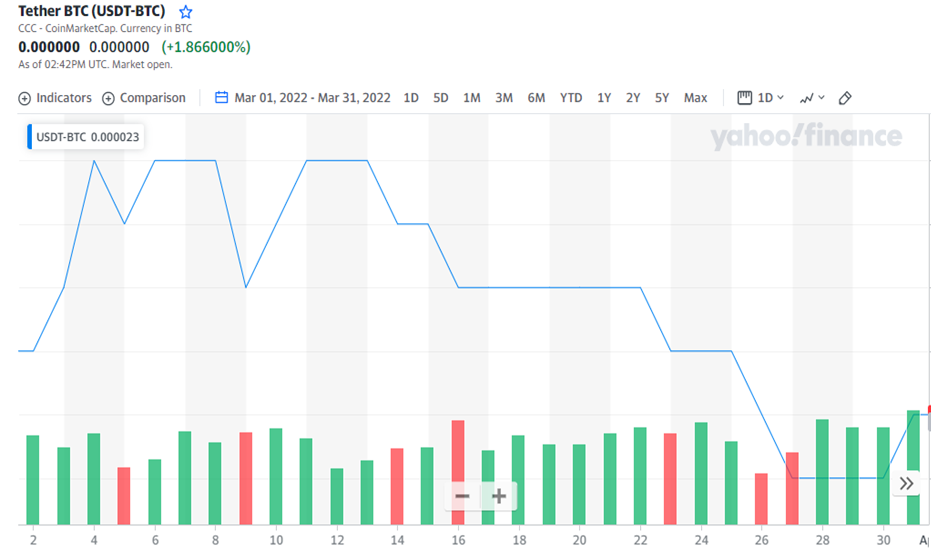Open Mar 01, 2022 - Mar 31, 2022 range picker
The image size is (931, 552).
(x=312, y=98)
